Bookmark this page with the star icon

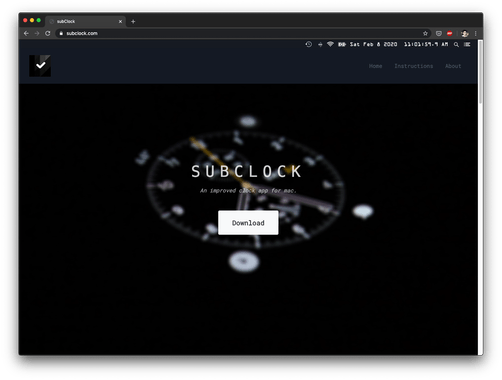point(425,33)
